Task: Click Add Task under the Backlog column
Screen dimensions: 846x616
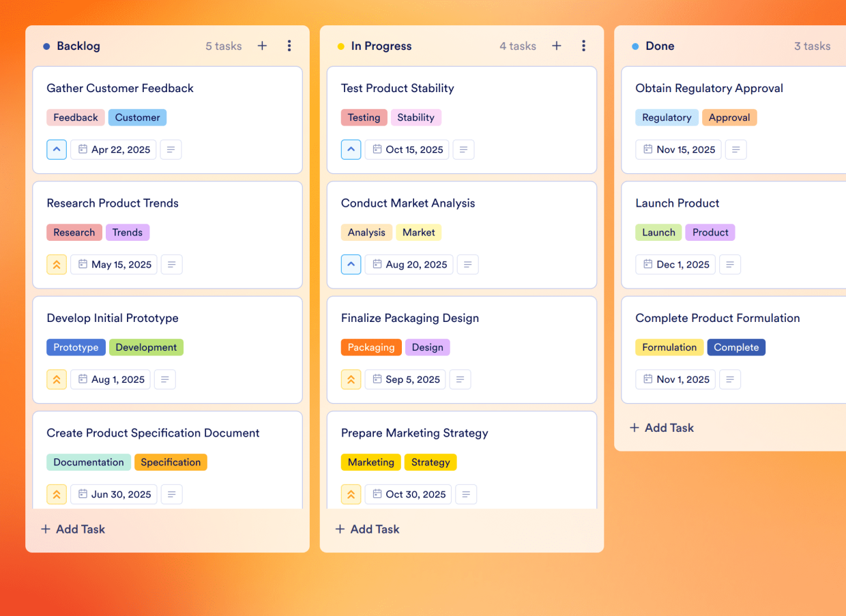Action: [x=72, y=529]
